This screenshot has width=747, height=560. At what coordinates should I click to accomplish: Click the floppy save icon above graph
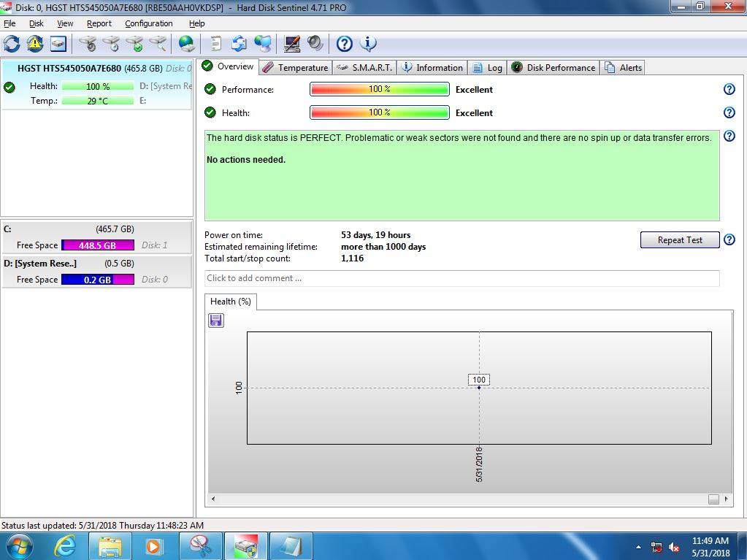click(x=216, y=321)
